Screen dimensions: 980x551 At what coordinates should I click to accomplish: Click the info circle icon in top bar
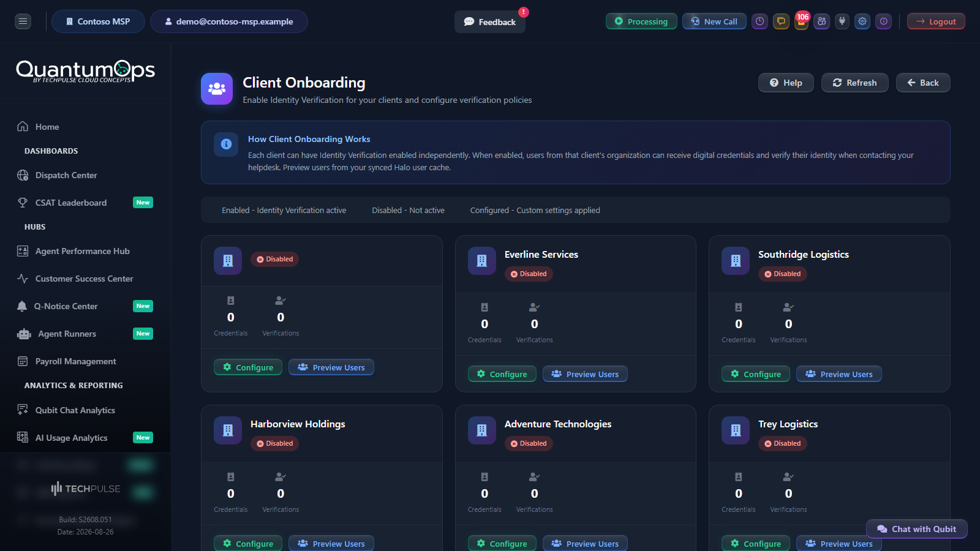click(883, 21)
